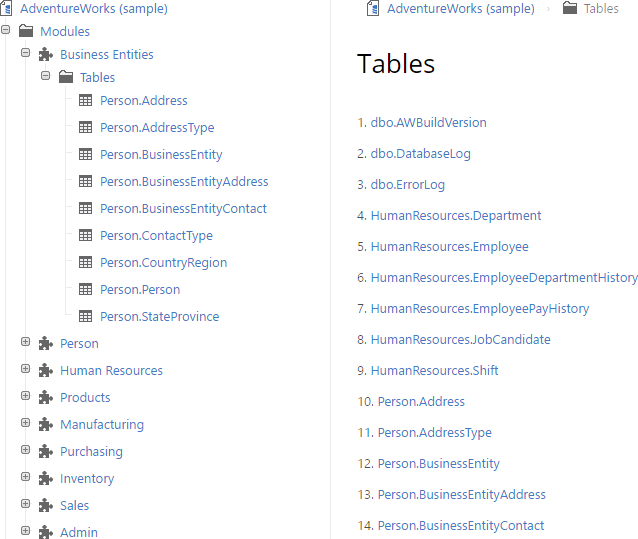Expand the Inventory module node
The image size is (638, 539).
pyautogui.click(x=26, y=478)
